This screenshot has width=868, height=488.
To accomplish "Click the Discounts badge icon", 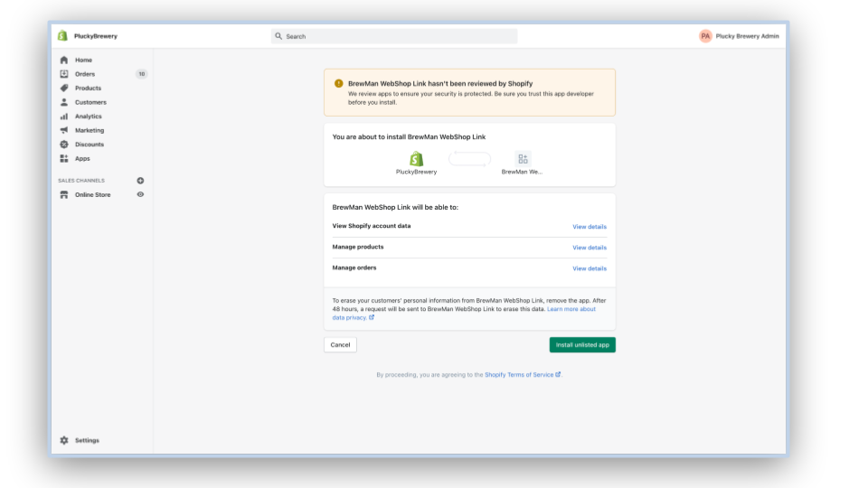I will [x=64, y=145].
